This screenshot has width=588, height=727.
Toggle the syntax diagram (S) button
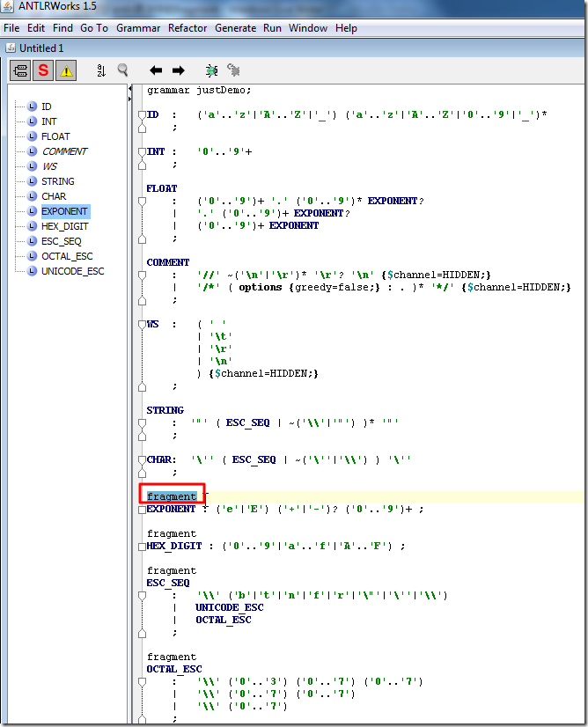tap(43, 71)
